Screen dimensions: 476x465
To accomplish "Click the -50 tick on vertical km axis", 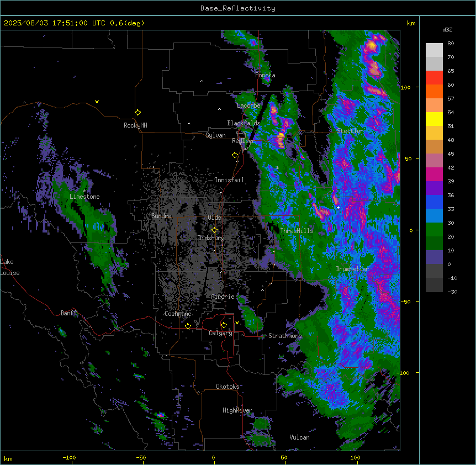I will pyautogui.click(x=405, y=302).
